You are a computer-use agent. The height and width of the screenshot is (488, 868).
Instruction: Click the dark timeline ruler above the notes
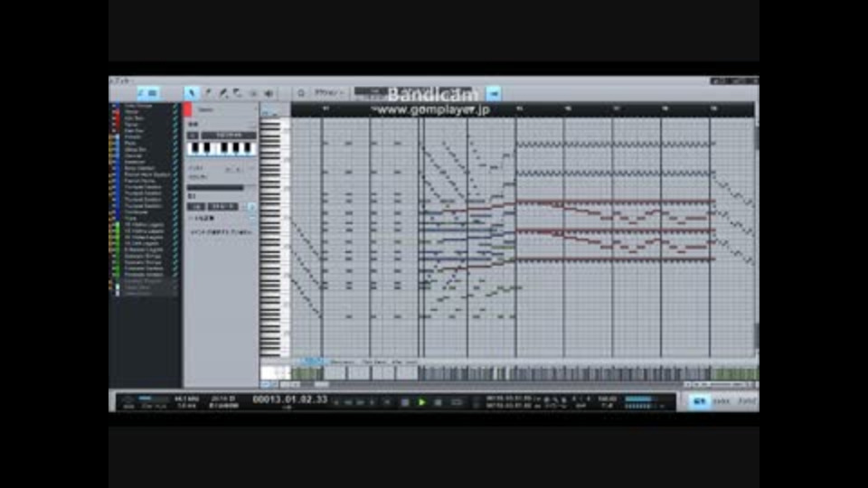pyautogui.click(x=523, y=109)
